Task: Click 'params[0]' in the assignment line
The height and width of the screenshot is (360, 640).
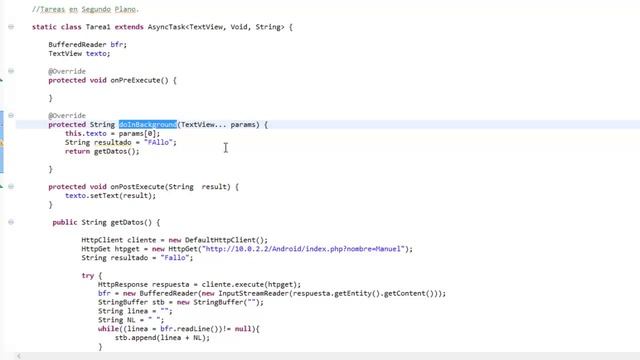Action: (x=137, y=133)
